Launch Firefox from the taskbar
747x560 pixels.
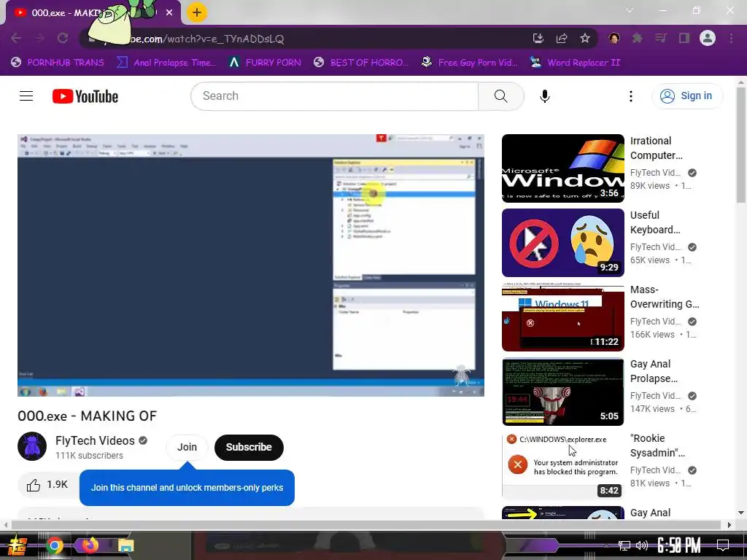tap(90, 545)
